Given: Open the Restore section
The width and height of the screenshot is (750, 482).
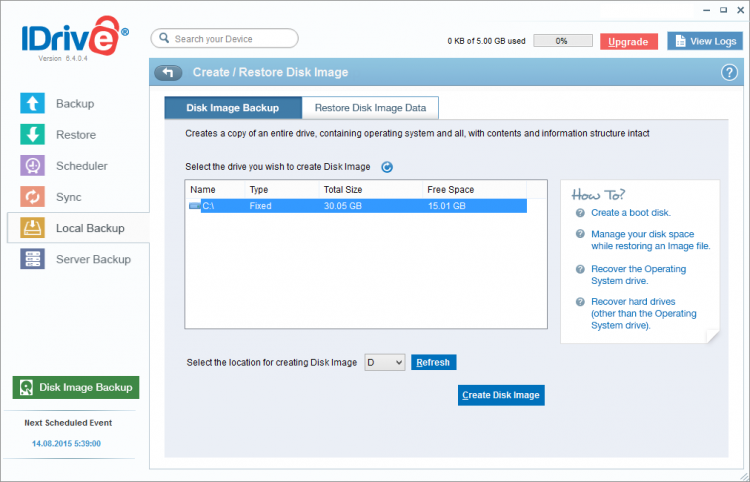Looking at the screenshot, I should point(76,135).
